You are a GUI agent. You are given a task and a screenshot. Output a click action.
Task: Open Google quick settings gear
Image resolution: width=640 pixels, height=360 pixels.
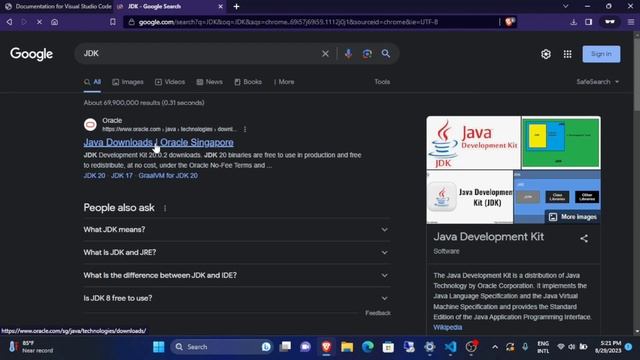[x=546, y=54]
